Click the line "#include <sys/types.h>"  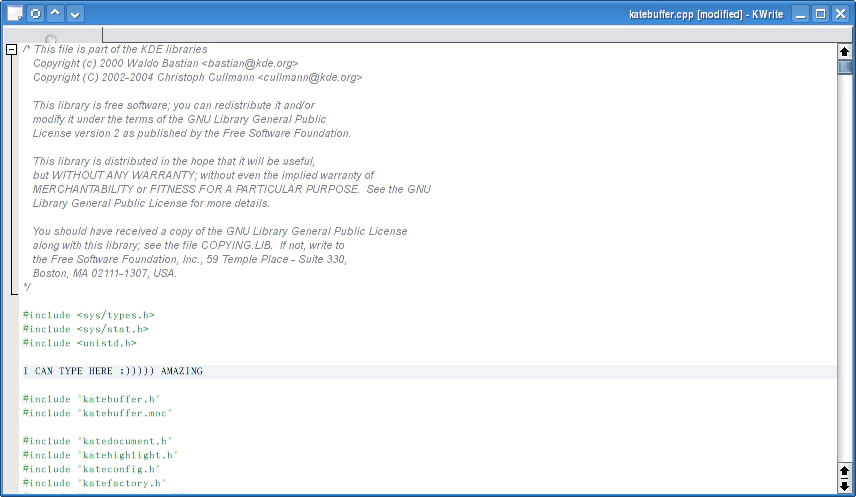click(x=88, y=315)
